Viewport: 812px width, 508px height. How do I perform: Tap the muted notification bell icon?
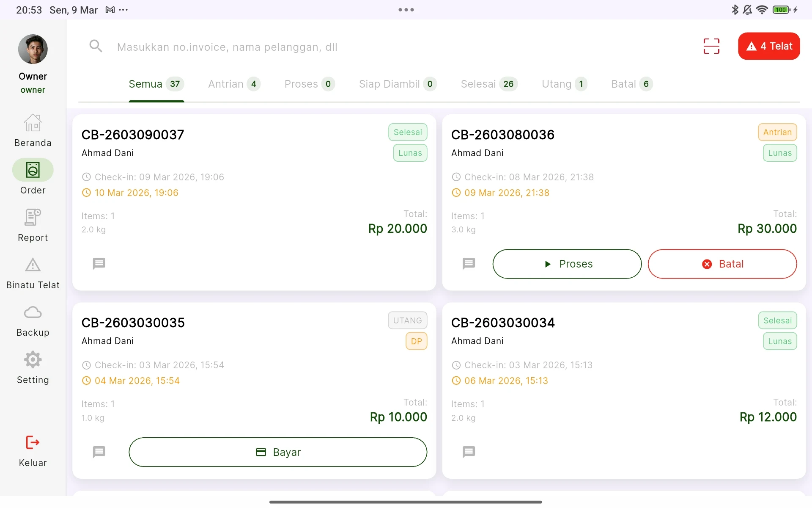(748, 10)
